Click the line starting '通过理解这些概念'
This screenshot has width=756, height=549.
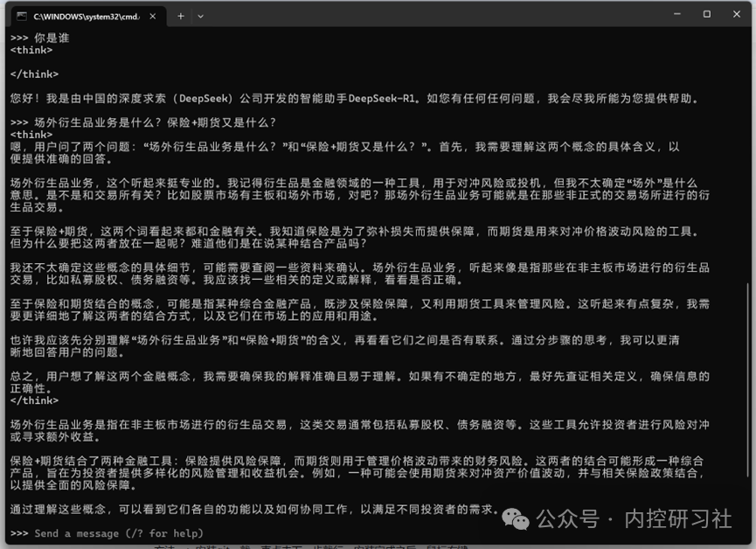click(254, 509)
